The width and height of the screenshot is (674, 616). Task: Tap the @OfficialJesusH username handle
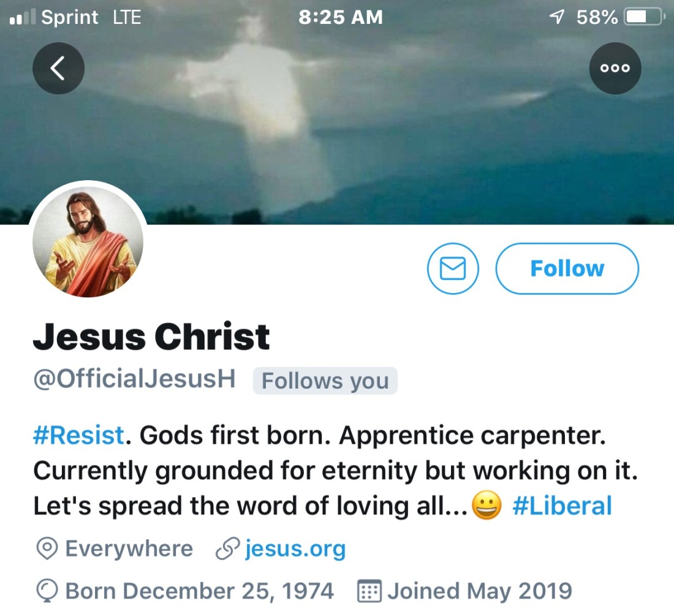point(134,379)
